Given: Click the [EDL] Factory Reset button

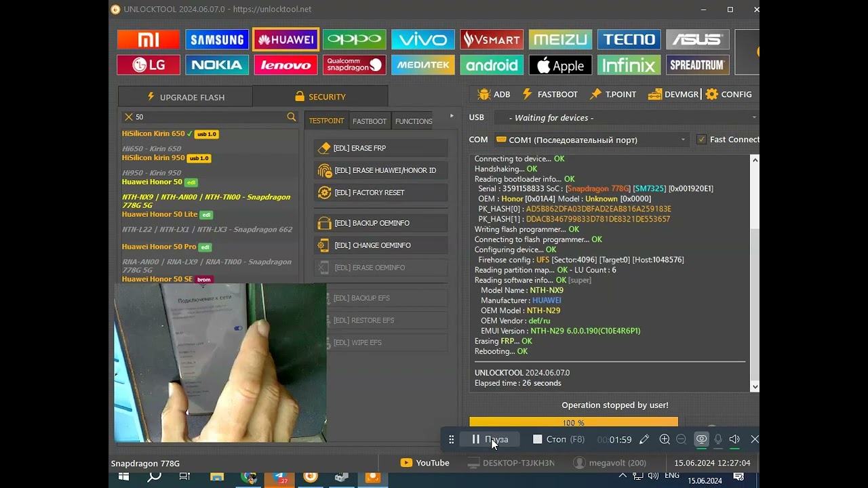Looking at the screenshot, I should coord(380,192).
